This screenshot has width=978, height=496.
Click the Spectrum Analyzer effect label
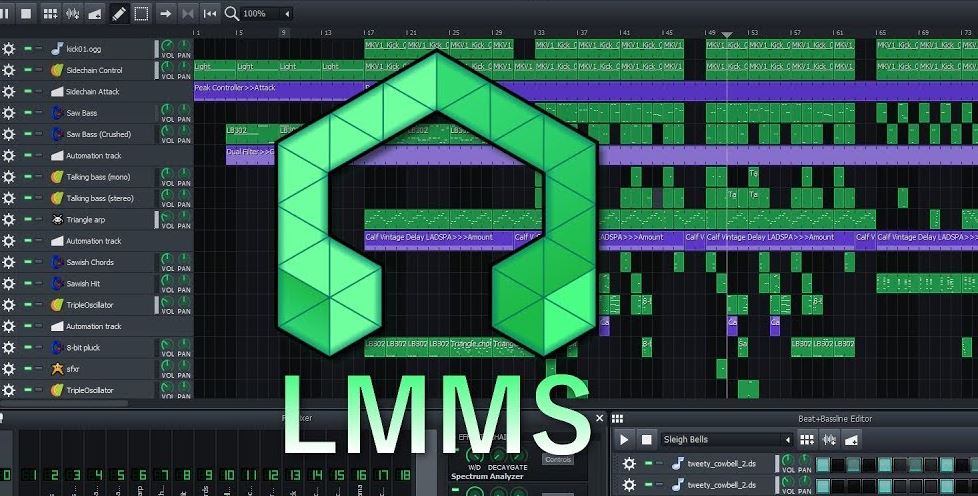[487, 477]
